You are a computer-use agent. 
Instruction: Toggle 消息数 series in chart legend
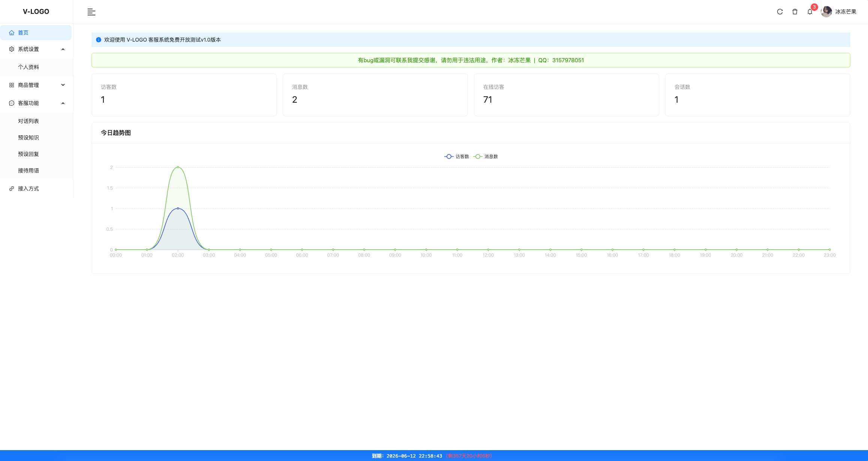click(x=486, y=157)
